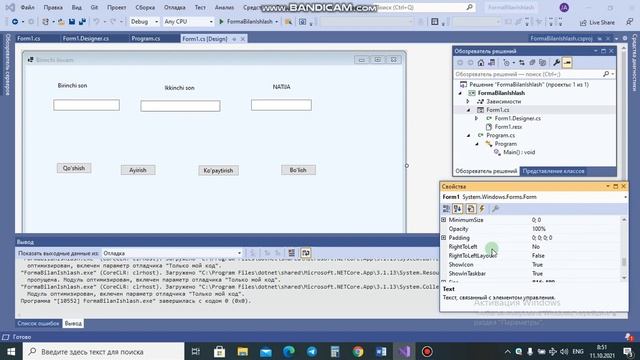This screenshot has width=640, height=360.
Task: Expand the Зависимости node in Solution Explorer
Action: (x=468, y=101)
